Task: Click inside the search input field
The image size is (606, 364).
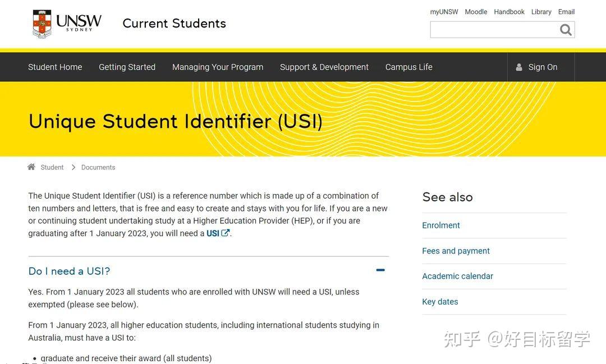Action: tap(494, 30)
